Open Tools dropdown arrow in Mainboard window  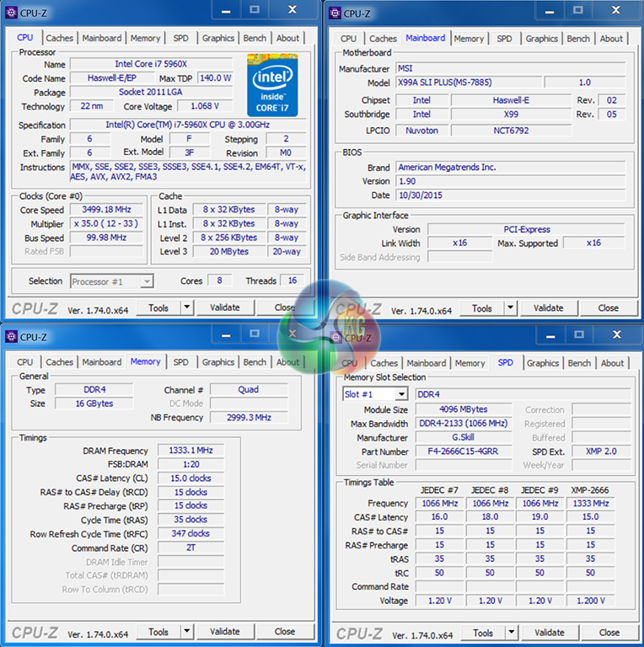click(x=511, y=307)
